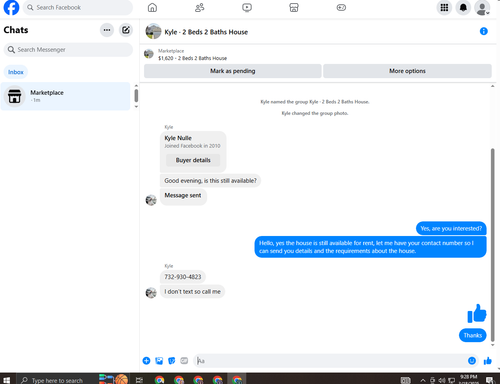Screen dimensions: 500x384
Task: Click the down arrow of chat list scrollbar
Action: pos(136,106)
